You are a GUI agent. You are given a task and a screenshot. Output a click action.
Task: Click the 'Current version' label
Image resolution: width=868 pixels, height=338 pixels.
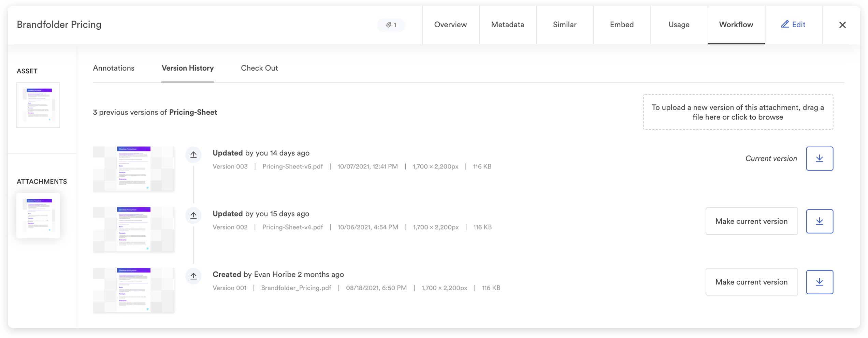(771, 159)
